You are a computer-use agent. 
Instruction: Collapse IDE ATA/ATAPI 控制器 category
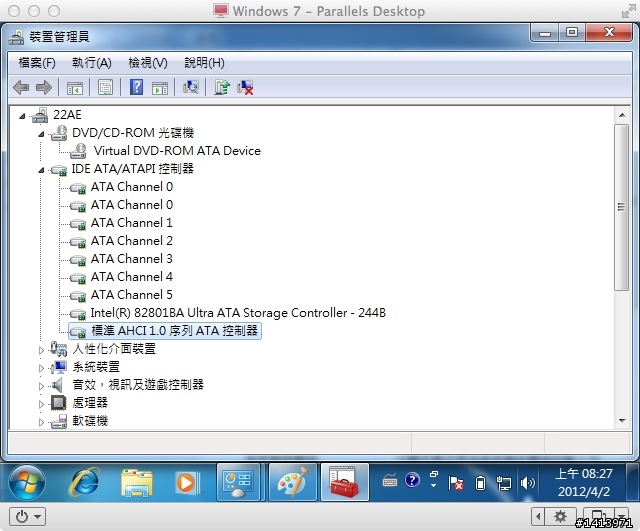click(x=41, y=170)
